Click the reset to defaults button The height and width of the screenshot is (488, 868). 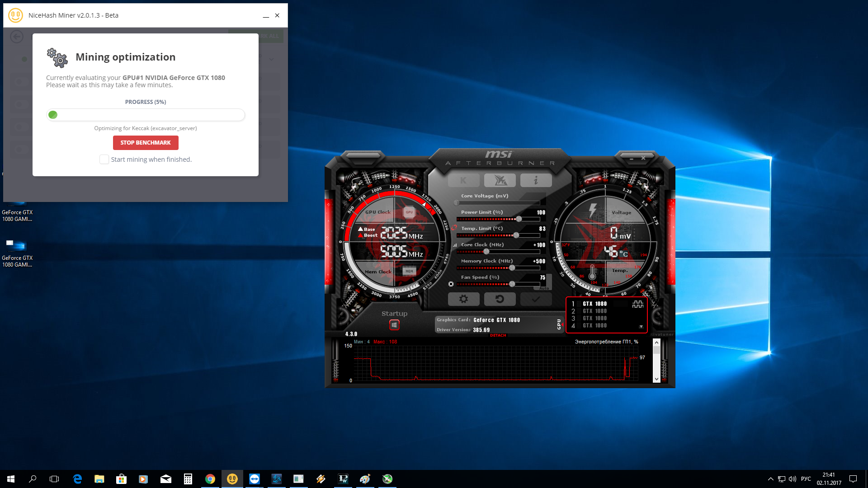pyautogui.click(x=500, y=299)
